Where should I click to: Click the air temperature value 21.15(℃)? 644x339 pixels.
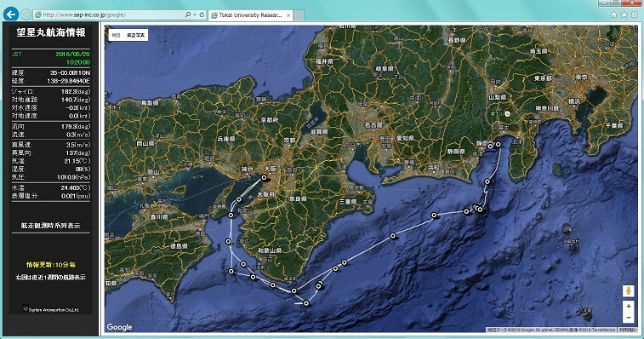tap(77, 161)
